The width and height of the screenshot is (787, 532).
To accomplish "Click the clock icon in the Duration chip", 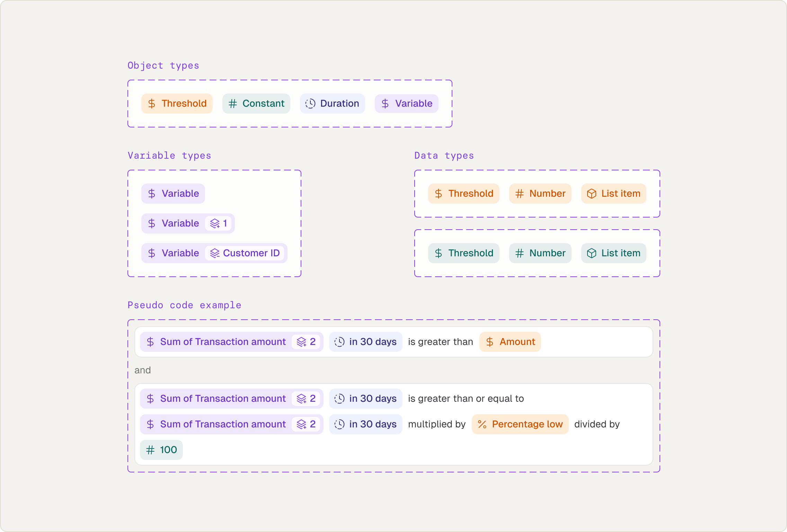I will 310,104.
